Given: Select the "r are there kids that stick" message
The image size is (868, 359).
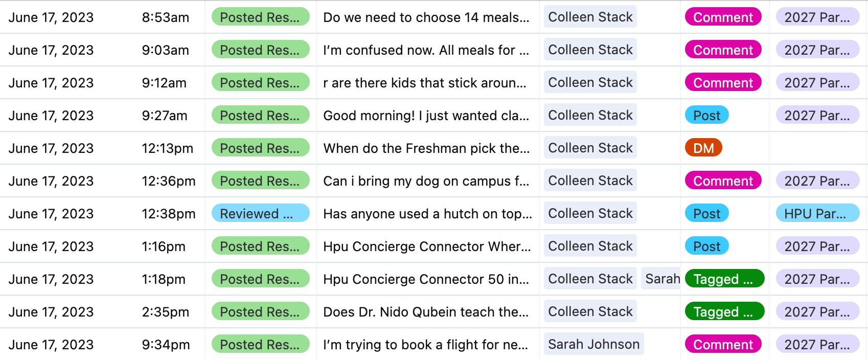Looking at the screenshot, I should click(424, 83).
